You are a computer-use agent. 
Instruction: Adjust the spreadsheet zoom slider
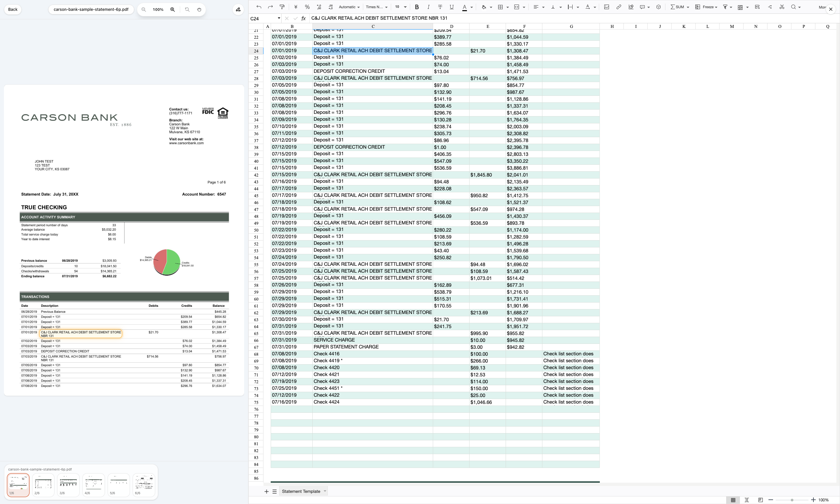pyautogui.click(x=792, y=500)
